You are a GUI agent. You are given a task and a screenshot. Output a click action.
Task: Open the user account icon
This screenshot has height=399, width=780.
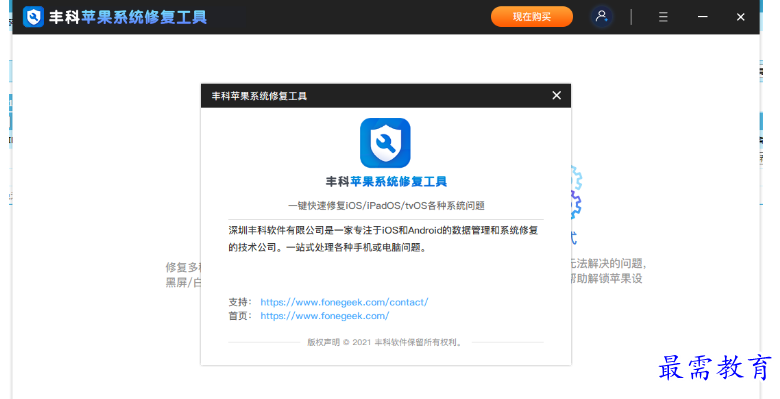[x=601, y=16]
